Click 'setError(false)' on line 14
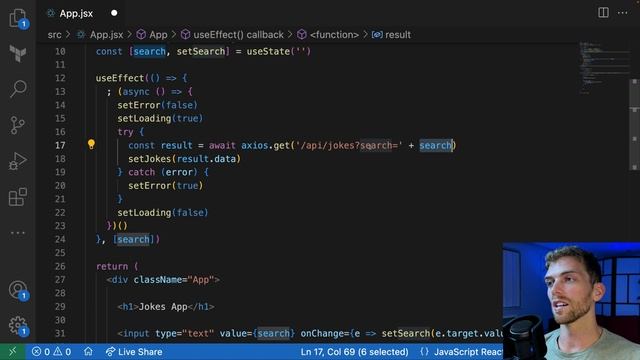Viewport: 640px width, 360px height. point(157,105)
